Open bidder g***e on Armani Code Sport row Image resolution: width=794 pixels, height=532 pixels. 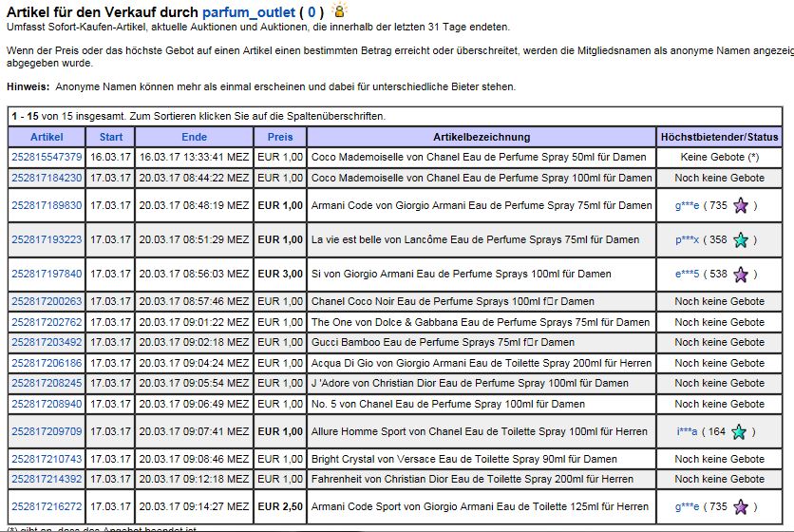point(688,506)
